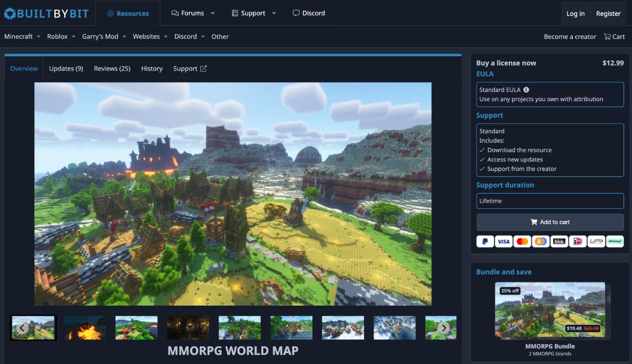The width and height of the screenshot is (632, 364).
Task: Click the Bitcoin payment icon
Action: tap(540, 241)
